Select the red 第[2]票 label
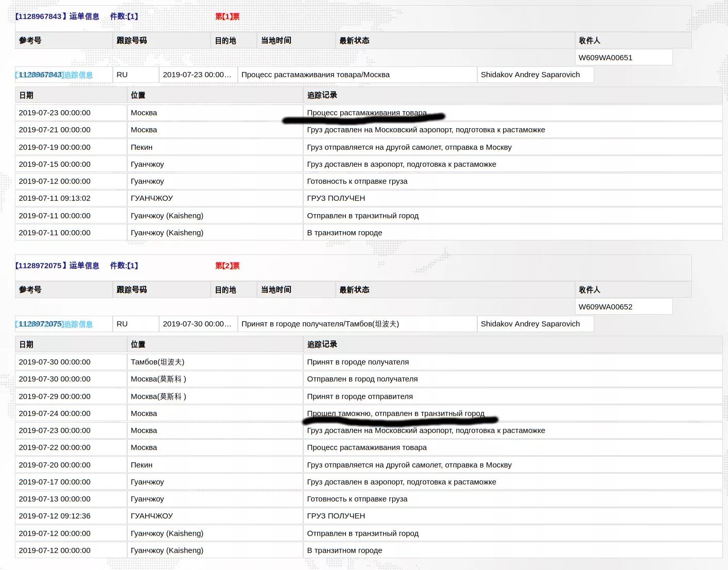This screenshot has width=728, height=570. 228,266
